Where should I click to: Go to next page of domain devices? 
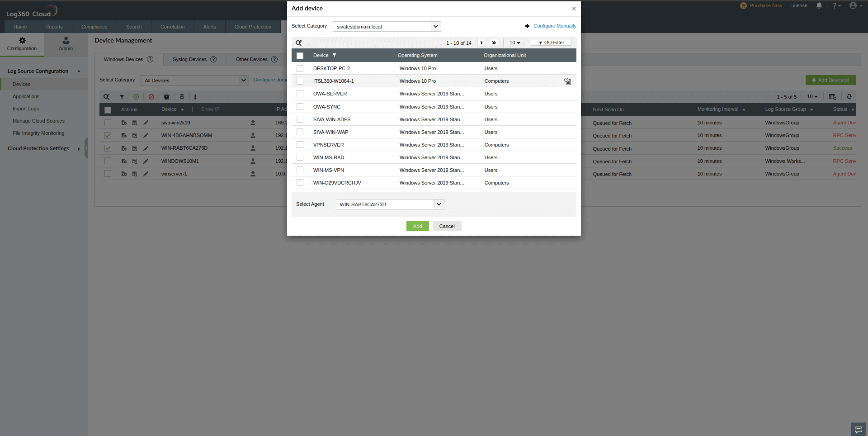coord(481,43)
